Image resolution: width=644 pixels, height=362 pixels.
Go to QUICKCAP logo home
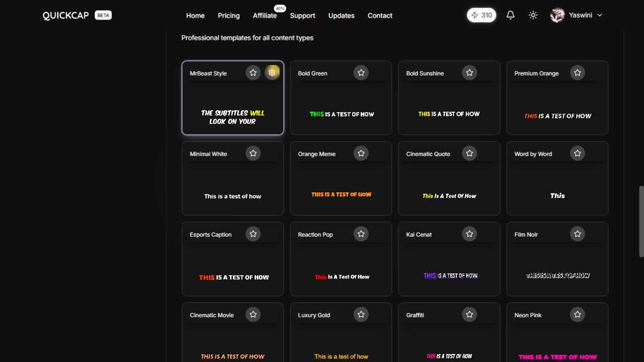tap(65, 16)
